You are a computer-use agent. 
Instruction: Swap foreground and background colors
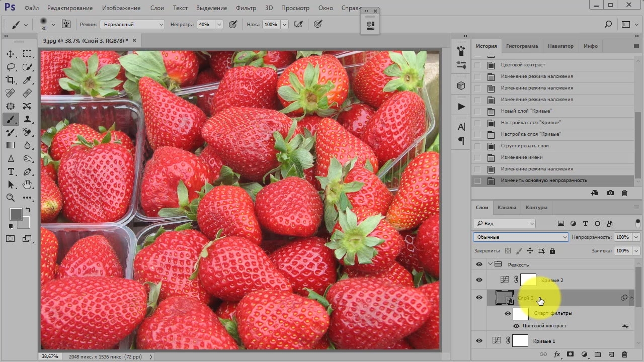coord(28,210)
